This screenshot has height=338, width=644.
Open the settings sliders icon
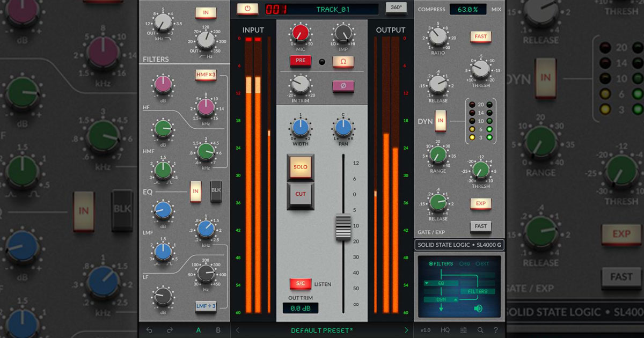pyautogui.click(x=464, y=330)
